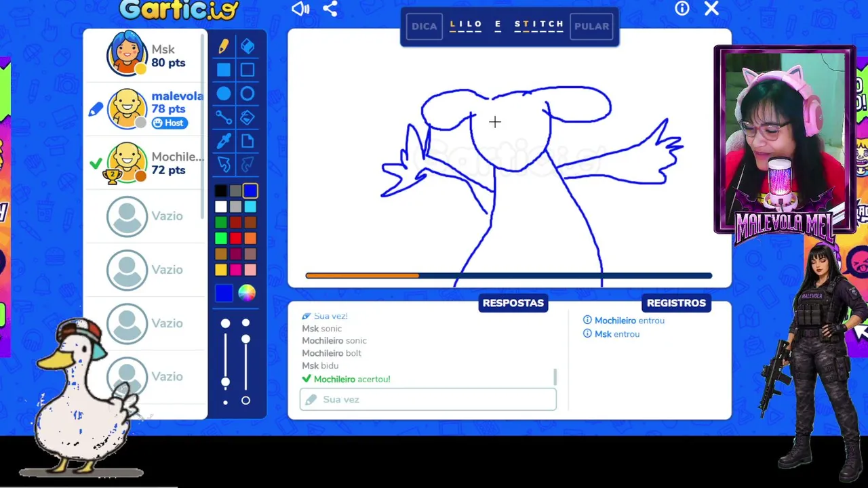Screen dimensions: 868x488
Task: Pick the cyan color swatch
Action: pos(250,207)
